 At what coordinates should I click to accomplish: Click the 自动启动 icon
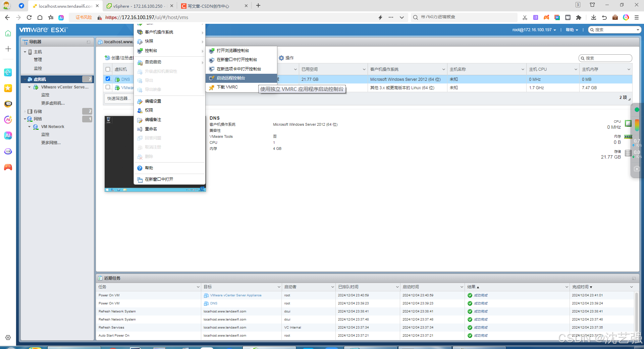140,62
